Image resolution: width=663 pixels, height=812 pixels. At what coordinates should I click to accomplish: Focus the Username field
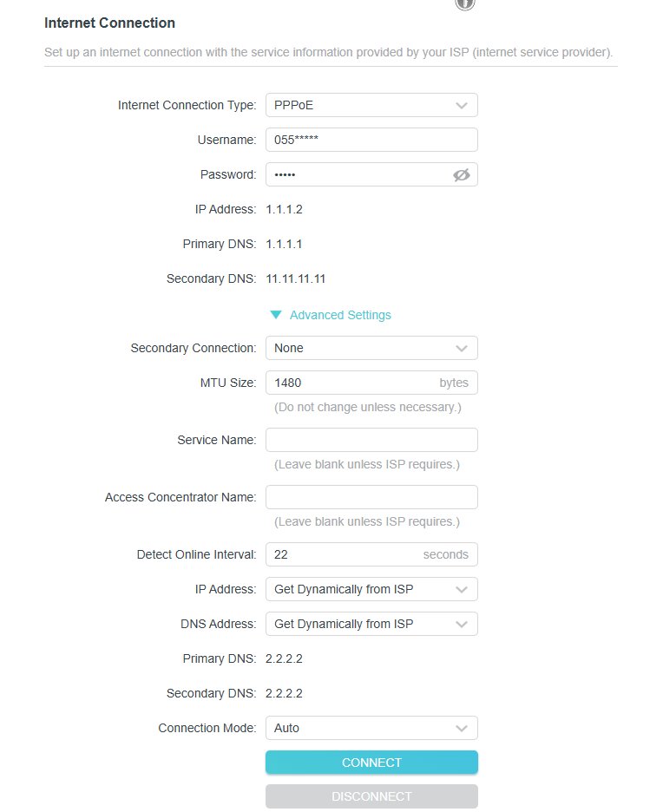[x=371, y=140]
